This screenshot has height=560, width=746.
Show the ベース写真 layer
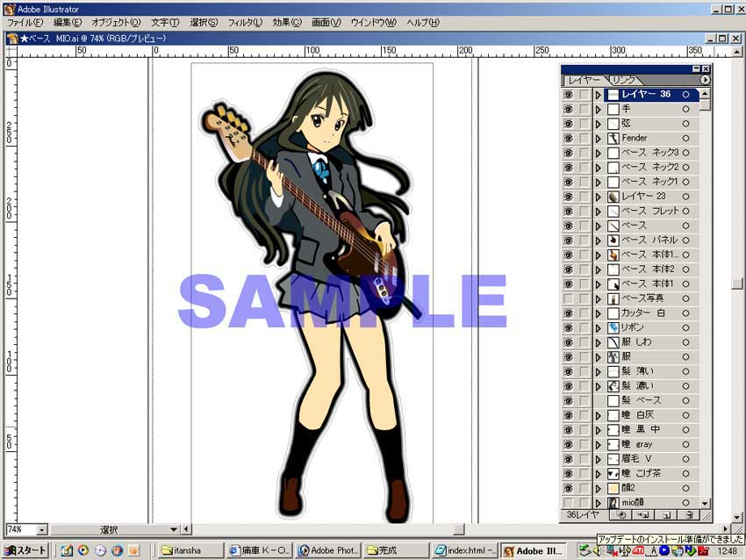[568, 298]
